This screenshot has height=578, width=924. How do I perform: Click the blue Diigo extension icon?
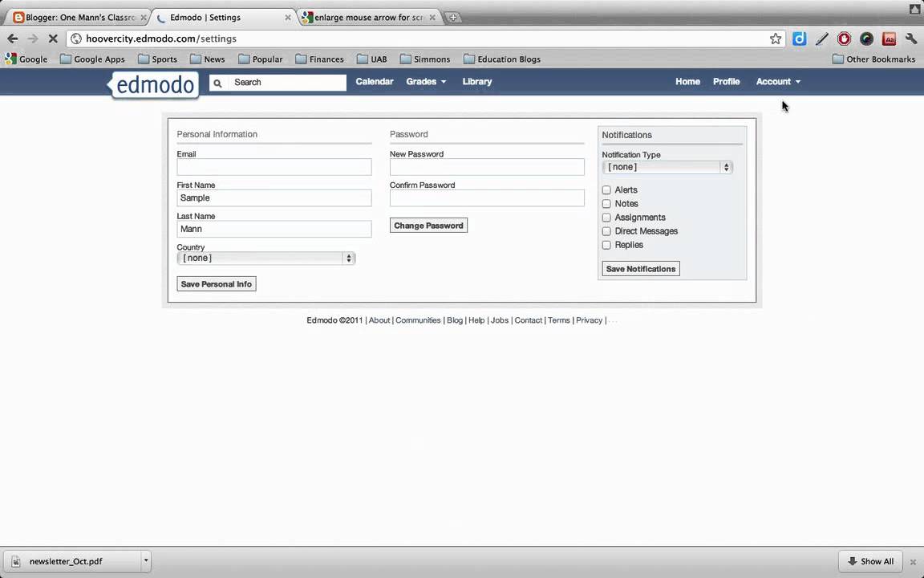tap(799, 39)
